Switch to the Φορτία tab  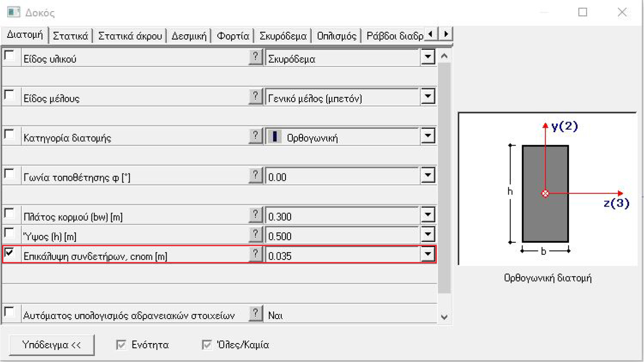coord(233,36)
